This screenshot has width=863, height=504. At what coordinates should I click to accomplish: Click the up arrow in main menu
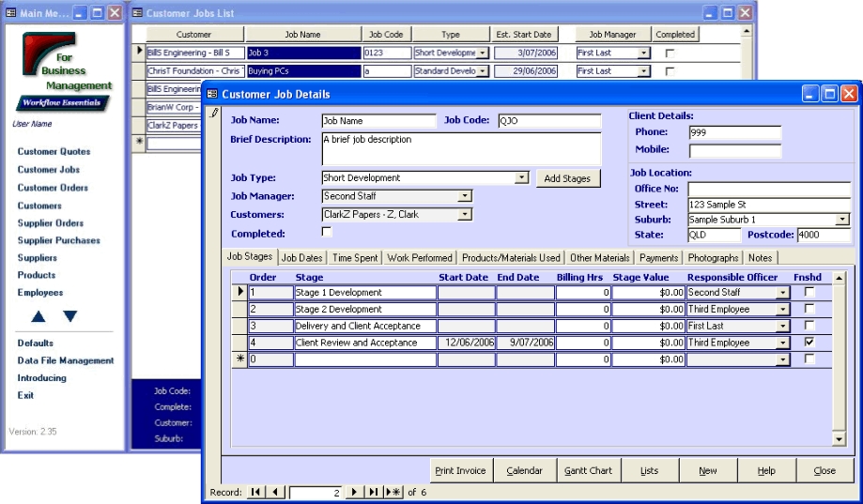pos(39,316)
